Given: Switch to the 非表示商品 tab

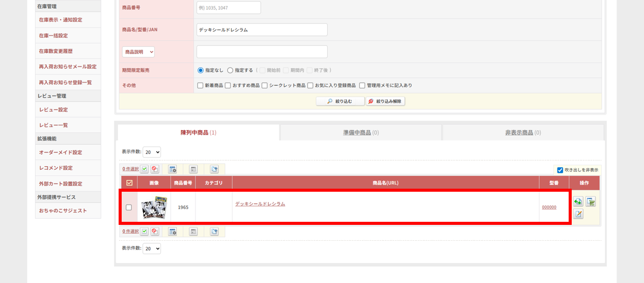Looking at the screenshot, I should tap(523, 133).
